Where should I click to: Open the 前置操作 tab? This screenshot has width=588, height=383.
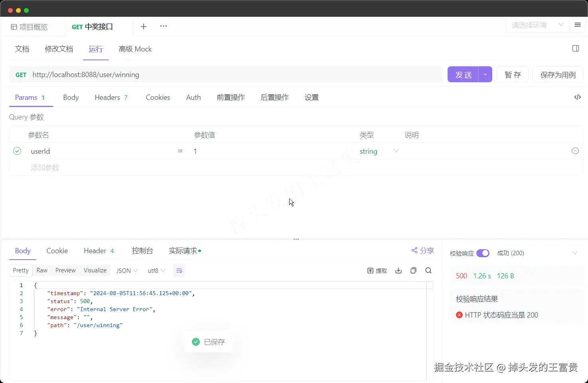click(x=231, y=97)
